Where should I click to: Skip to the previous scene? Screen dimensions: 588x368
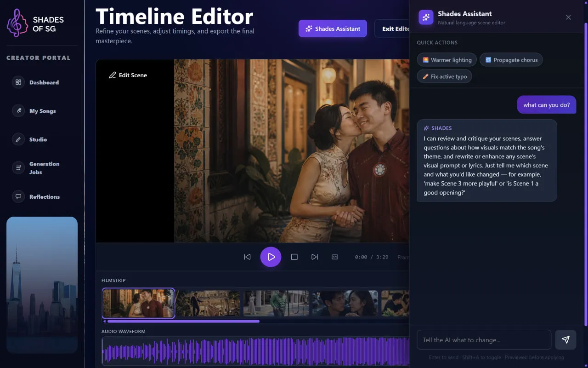pyautogui.click(x=247, y=257)
